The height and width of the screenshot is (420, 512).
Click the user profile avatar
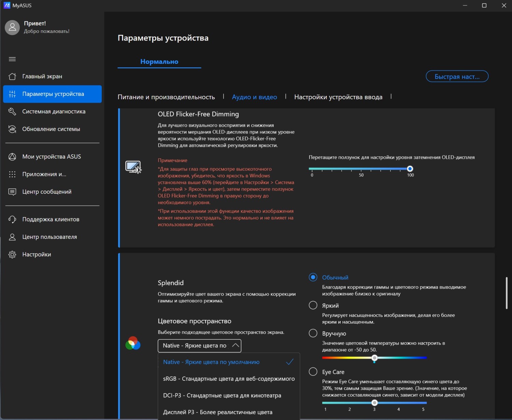[x=12, y=27]
